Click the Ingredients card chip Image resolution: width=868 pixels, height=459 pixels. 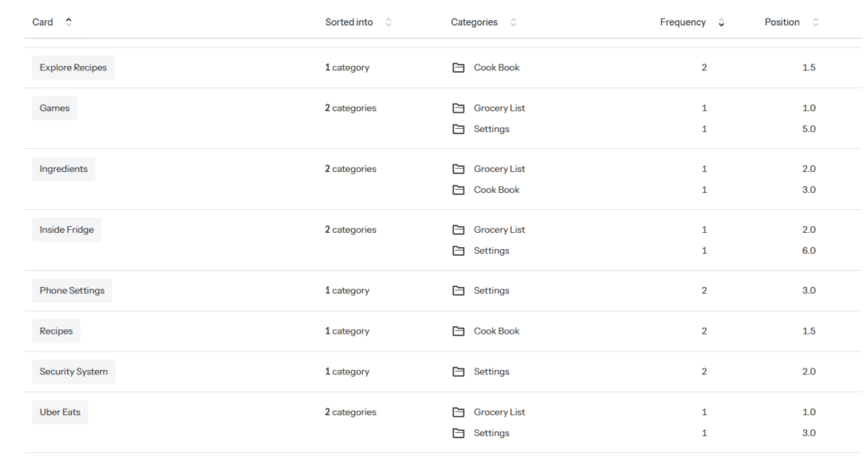tap(64, 169)
